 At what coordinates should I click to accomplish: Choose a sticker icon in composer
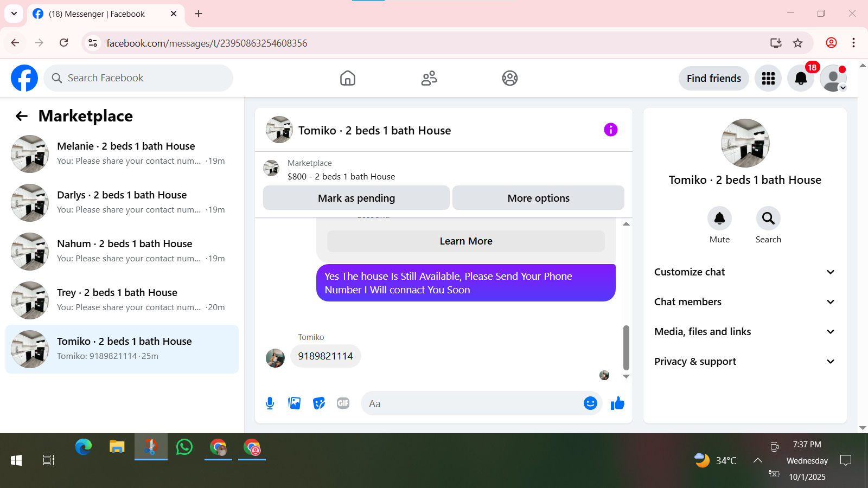click(x=319, y=403)
